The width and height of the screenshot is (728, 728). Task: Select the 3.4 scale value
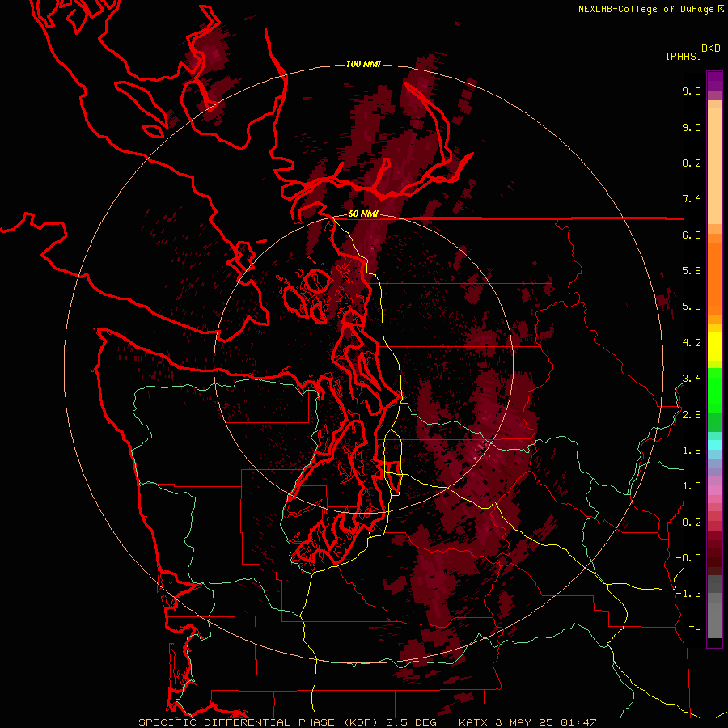692,379
